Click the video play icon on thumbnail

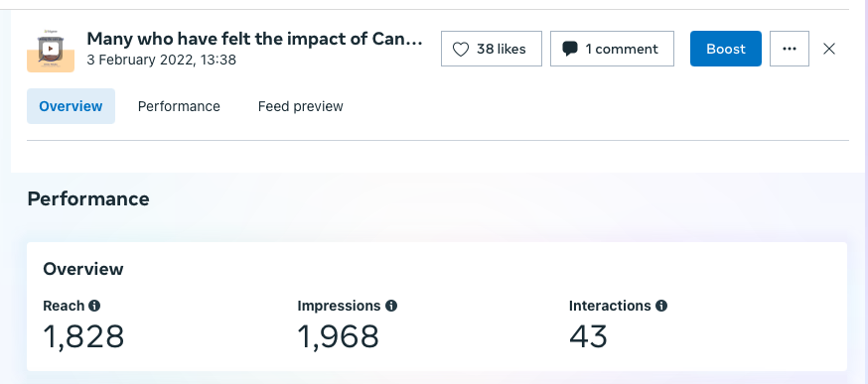pos(51,49)
